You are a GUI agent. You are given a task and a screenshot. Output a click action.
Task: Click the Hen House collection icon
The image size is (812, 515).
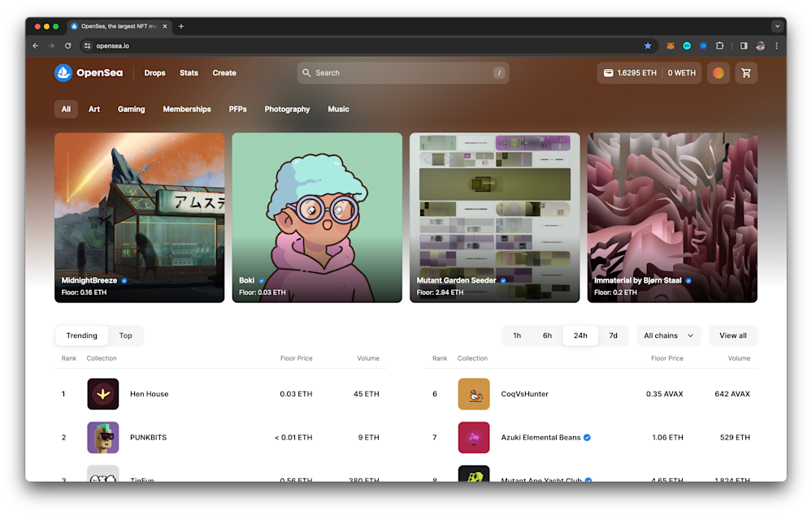(103, 394)
